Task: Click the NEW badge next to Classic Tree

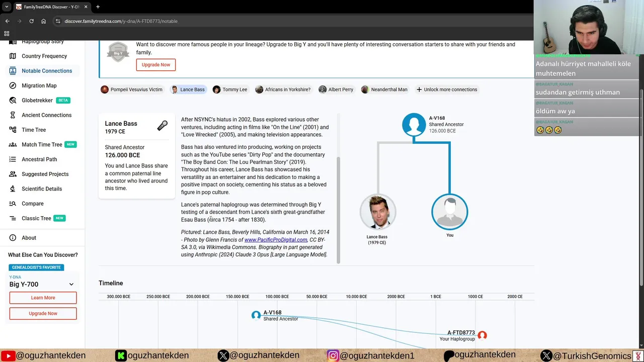Action: point(59,218)
